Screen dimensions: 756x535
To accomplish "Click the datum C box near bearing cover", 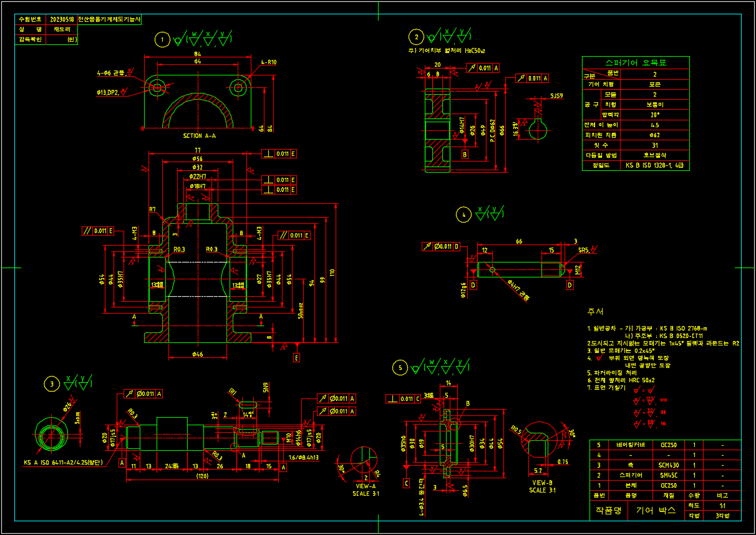I will (407, 482).
